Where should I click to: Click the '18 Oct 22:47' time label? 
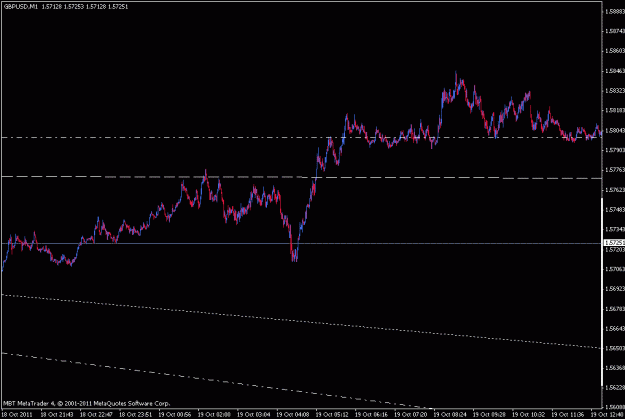click(96, 415)
